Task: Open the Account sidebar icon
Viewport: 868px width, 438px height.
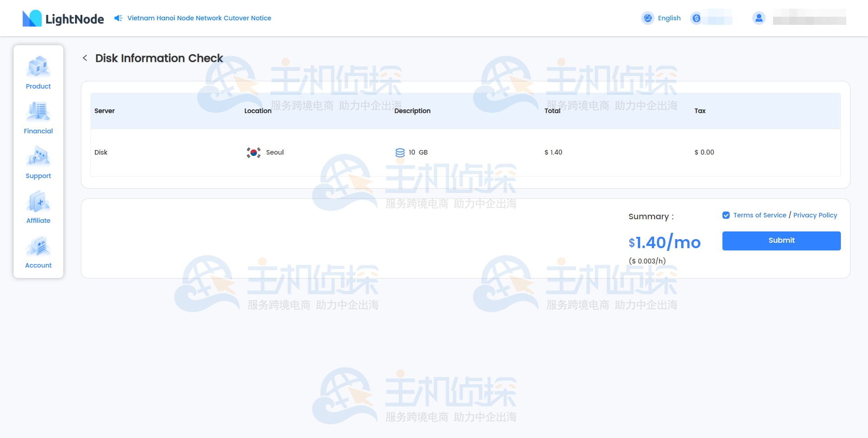Action: click(38, 246)
